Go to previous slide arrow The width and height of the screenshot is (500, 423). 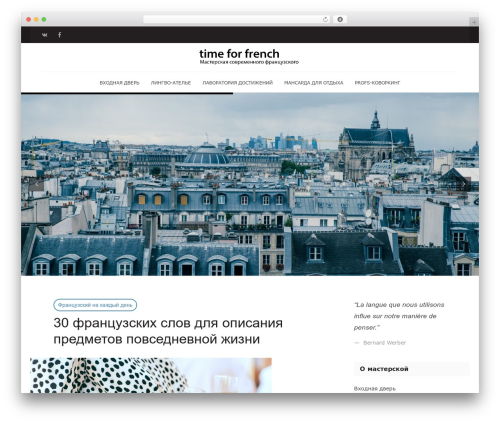[x=36, y=184]
